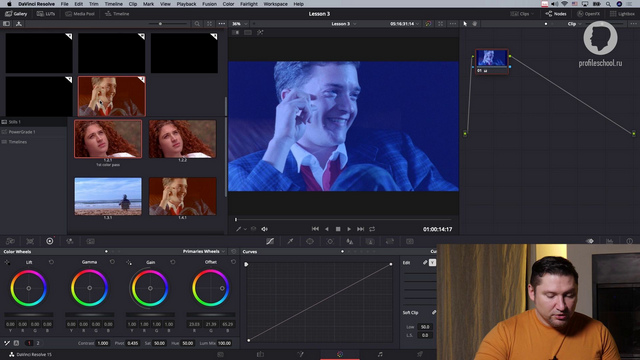The image size is (640, 360).
Task: Open the Key palette icon
Action: pos(370,241)
